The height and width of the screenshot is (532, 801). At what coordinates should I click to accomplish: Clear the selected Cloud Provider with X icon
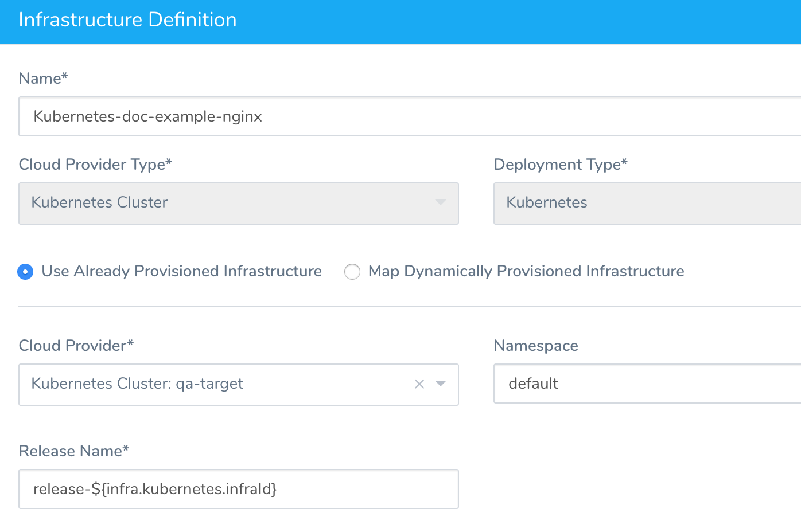click(419, 384)
